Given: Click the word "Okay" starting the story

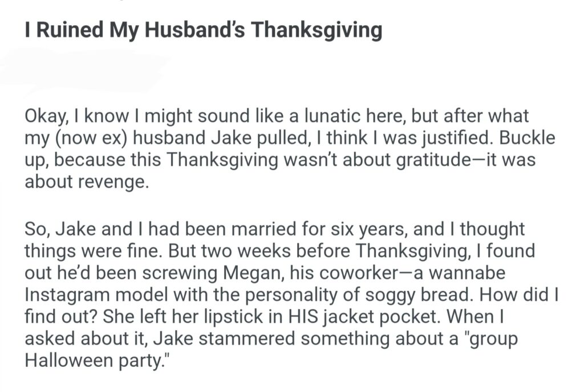Looking at the screenshot, I should pyautogui.click(x=47, y=117).
